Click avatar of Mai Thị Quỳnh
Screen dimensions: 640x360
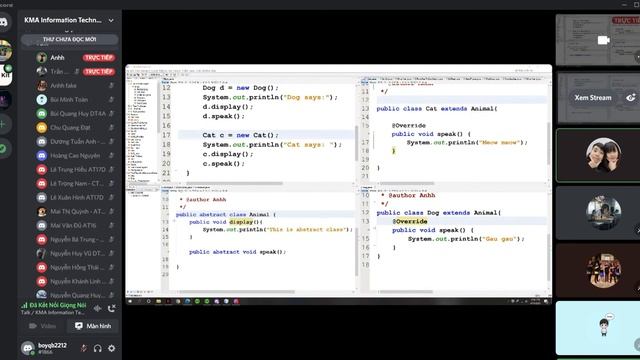42,211
